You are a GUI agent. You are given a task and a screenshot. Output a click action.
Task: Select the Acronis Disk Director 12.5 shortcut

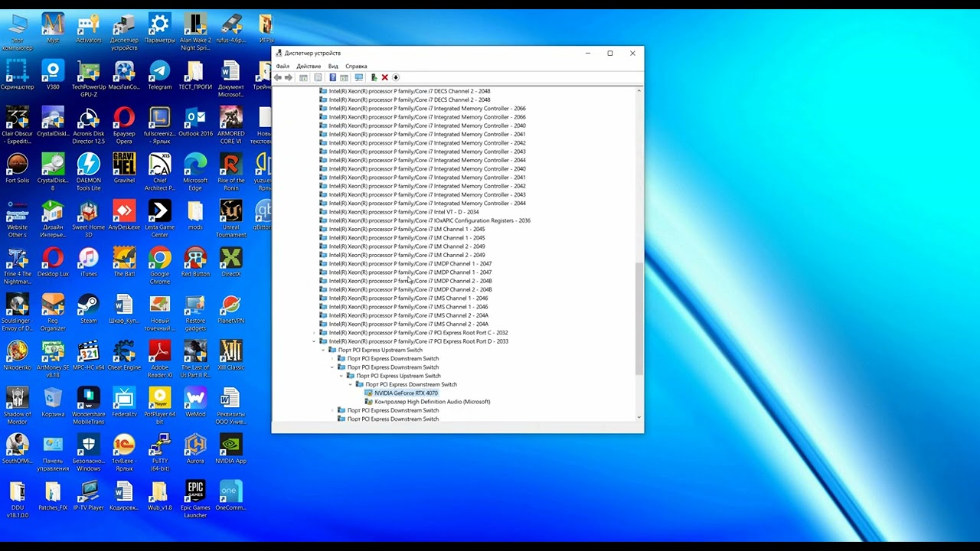point(88,126)
